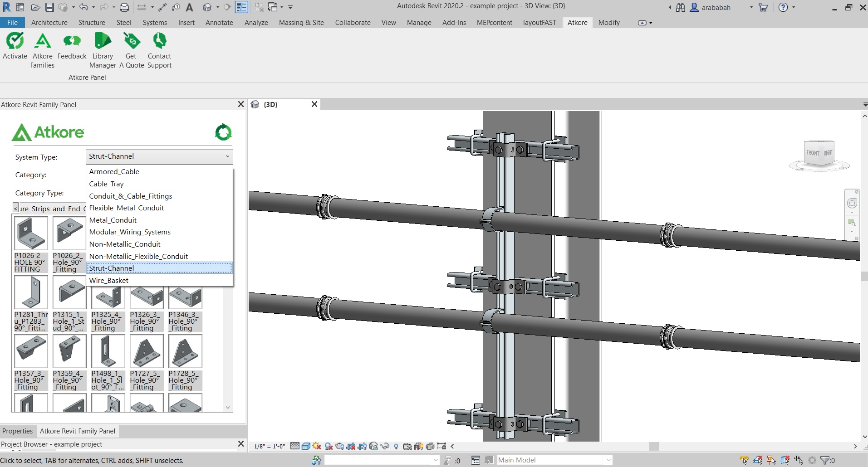
Task: Select the Get A Quote tool
Action: 131,50
